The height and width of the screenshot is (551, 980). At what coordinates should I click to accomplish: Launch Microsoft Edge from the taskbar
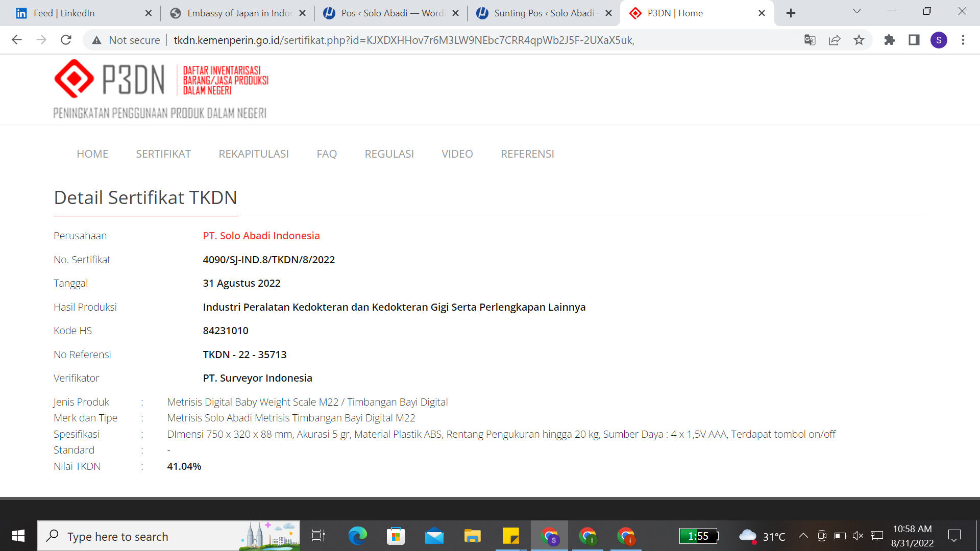[x=357, y=536]
